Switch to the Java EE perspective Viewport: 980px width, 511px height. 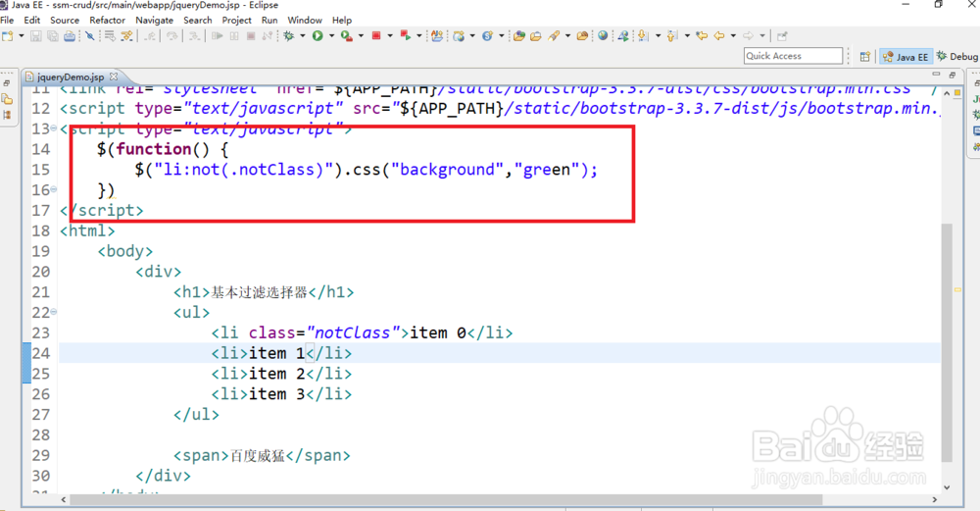(906, 56)
